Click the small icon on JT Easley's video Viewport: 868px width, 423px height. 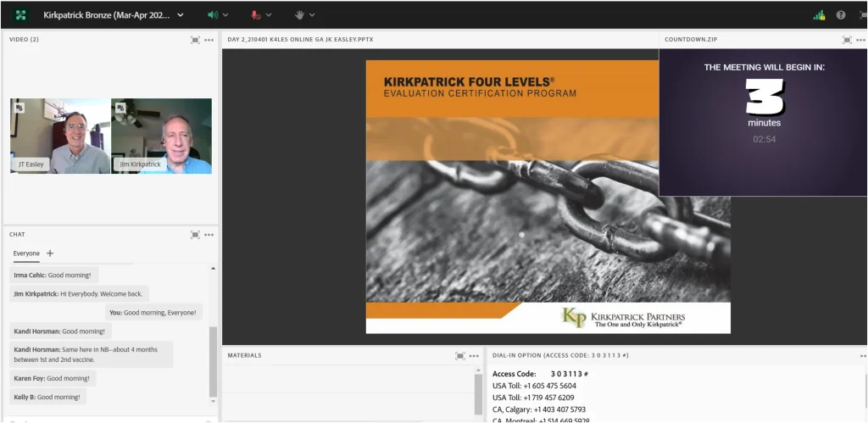[19, 108]
